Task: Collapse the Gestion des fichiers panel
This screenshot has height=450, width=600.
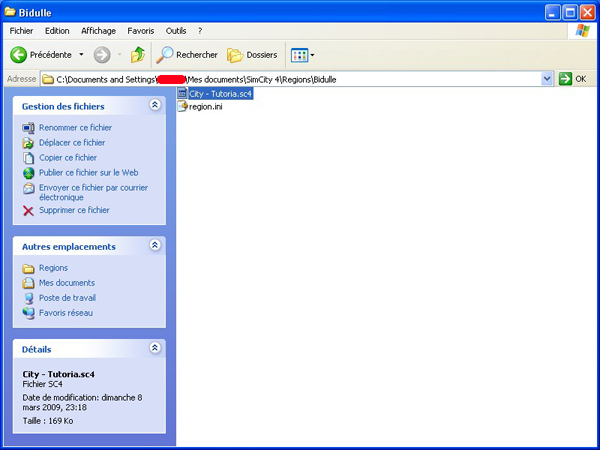Action: (155, 105)
